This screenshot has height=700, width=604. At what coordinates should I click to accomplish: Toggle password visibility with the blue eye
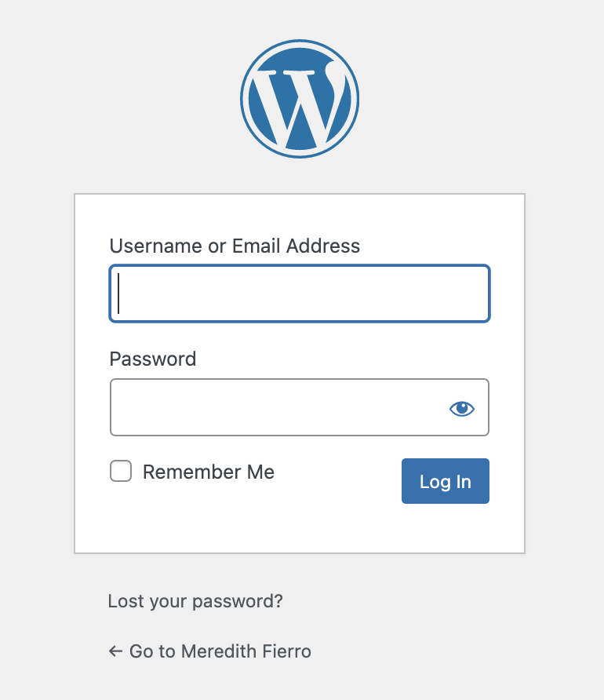462,408
